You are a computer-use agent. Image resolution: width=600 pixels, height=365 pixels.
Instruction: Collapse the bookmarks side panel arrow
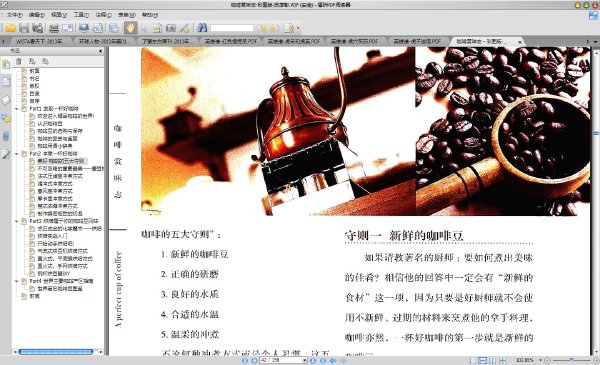101,51
